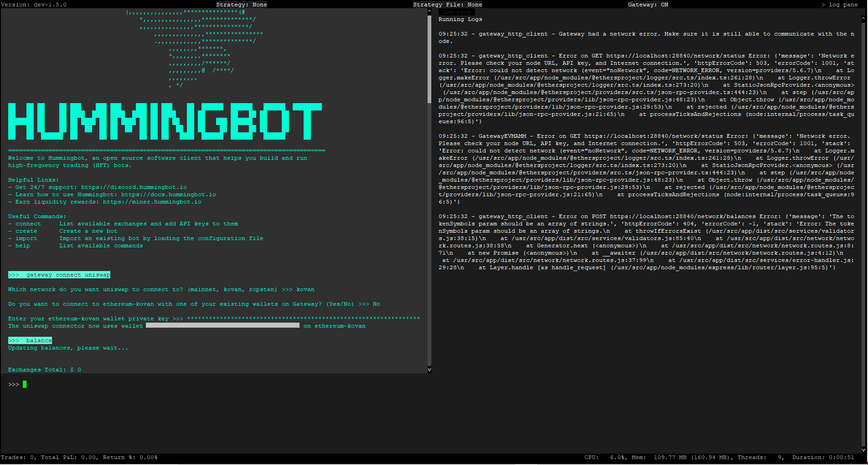Click the masked wallet address progress bar
Viewport: 868px width, 465px height.
point(222,325)
